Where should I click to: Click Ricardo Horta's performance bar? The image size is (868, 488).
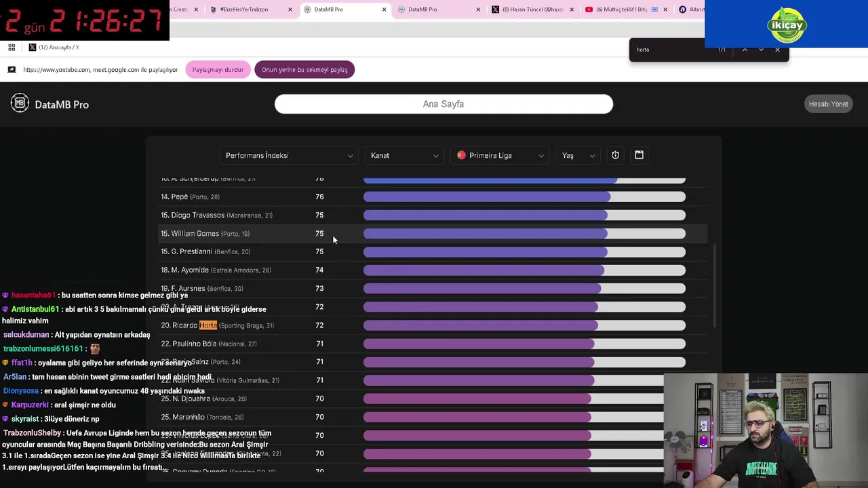[524, 325]
